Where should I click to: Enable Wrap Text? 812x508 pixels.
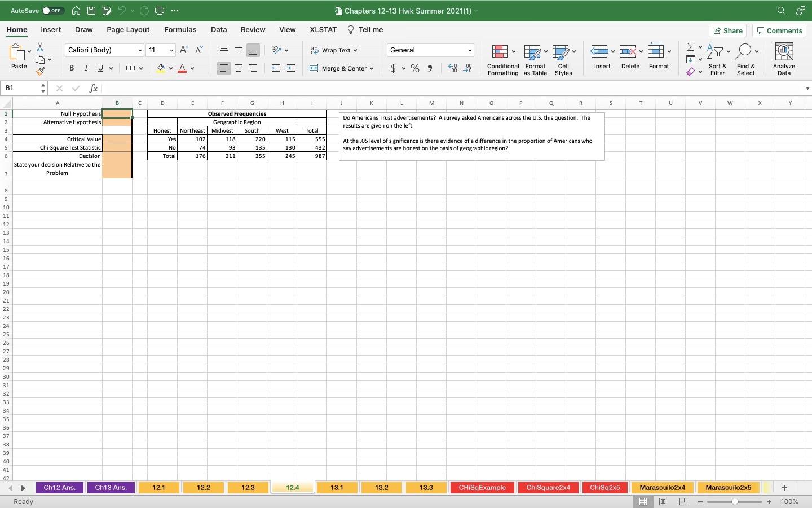tap(333, 50)
